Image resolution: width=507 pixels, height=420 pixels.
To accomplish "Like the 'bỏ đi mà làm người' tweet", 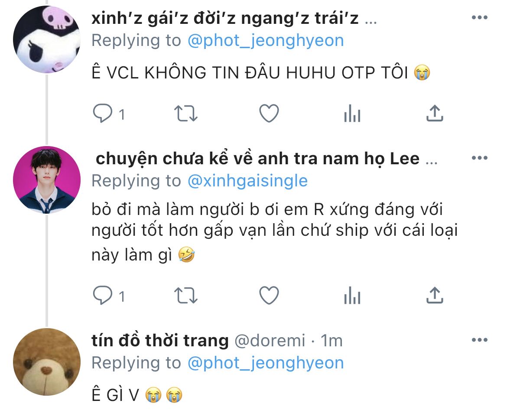I will point(269,296).
